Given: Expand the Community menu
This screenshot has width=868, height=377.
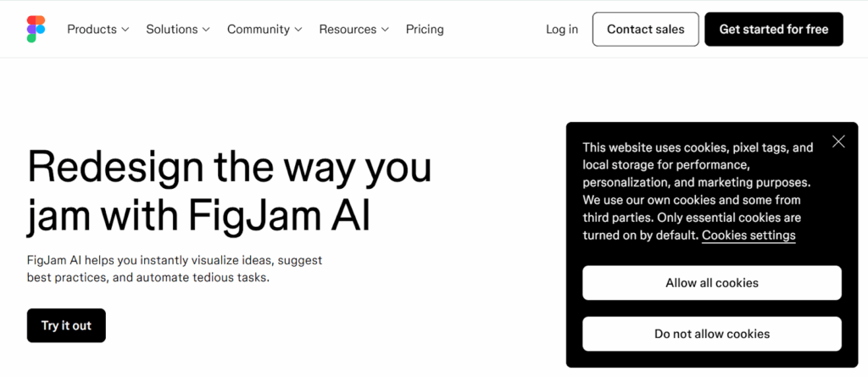Looking at the screenshot, I should pos(264,29).
